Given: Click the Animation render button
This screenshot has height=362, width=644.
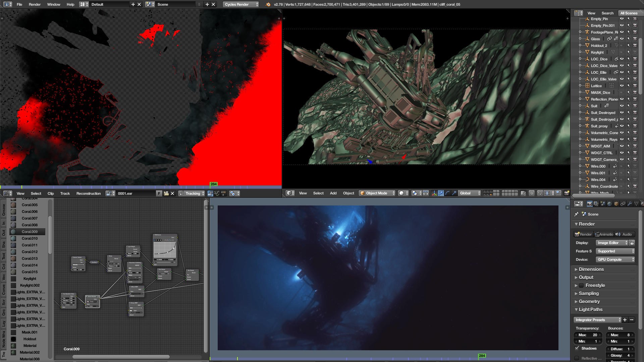Looking at the screenshot, I should (x=604, y=234).
